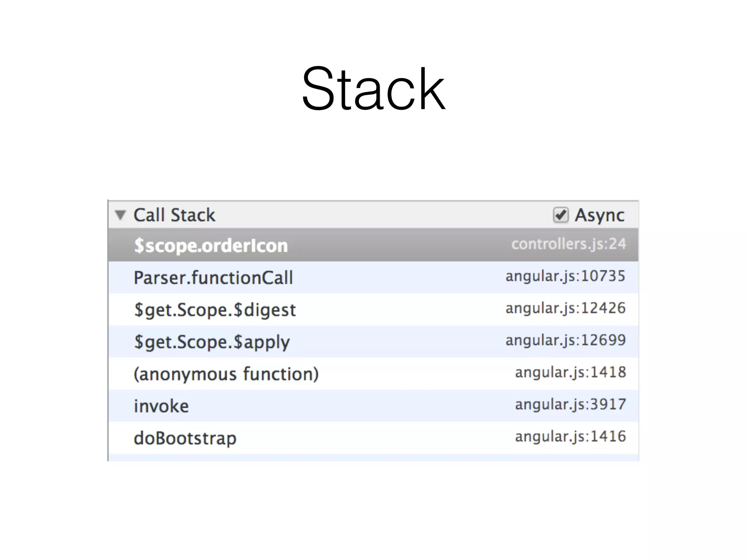Open the angular.js:1418 source link
Screen dimensions: 747x560
570,372
